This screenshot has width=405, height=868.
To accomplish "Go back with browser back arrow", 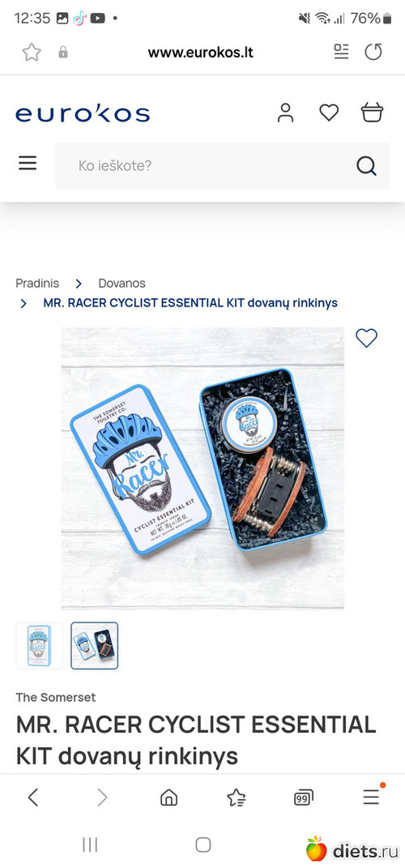I will [x=33, y=797].
